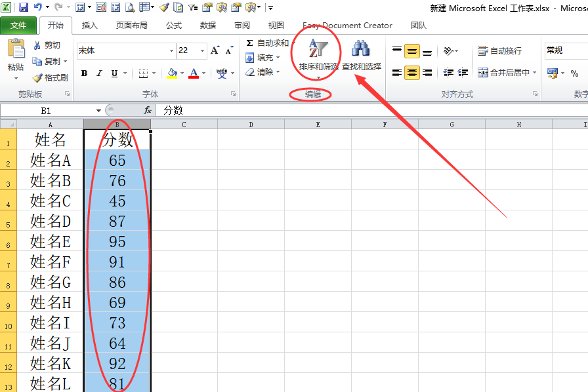The width and height of the screenshot is (588, 392).
Task: Select middle vertical alignment icon
Action: pyautogui.click(x=411, y=51)
